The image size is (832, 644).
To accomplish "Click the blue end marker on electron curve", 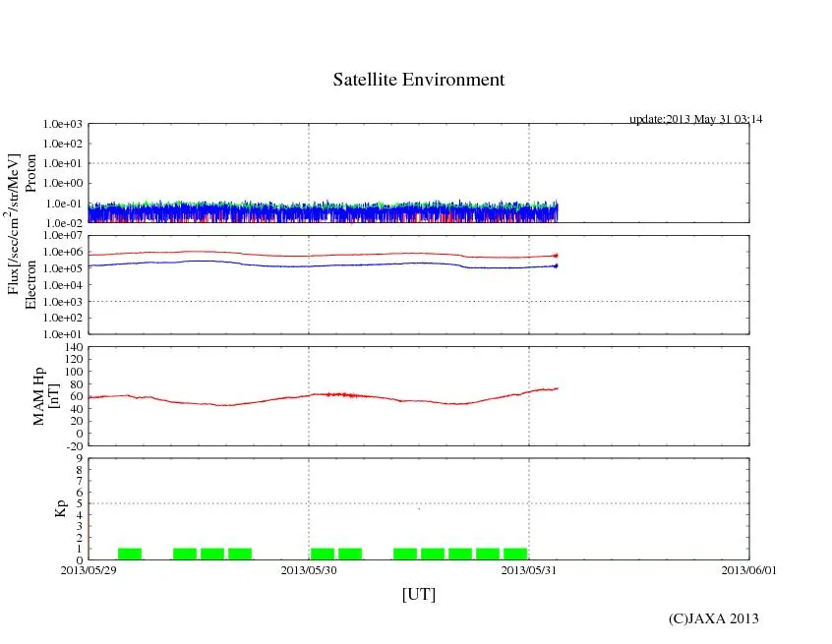I will (x=556, y=265).
